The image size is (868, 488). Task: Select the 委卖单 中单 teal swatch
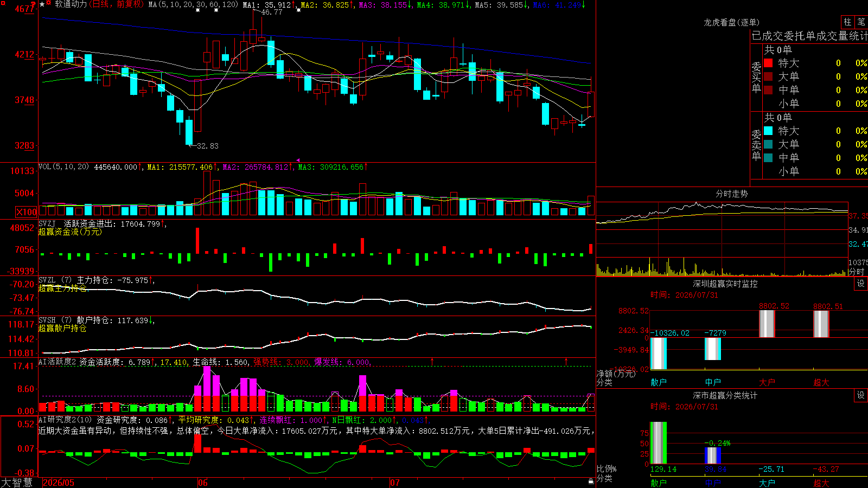[768, 158]
